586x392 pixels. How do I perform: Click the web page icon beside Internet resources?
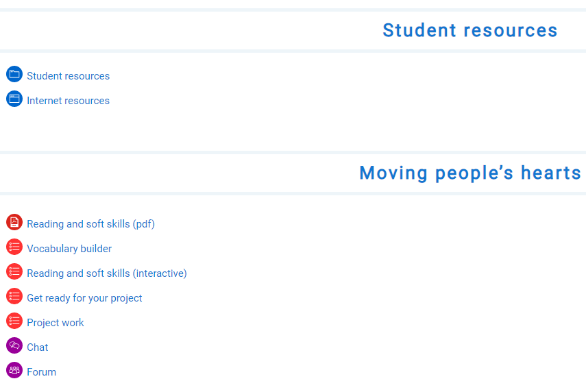[14, 99]
